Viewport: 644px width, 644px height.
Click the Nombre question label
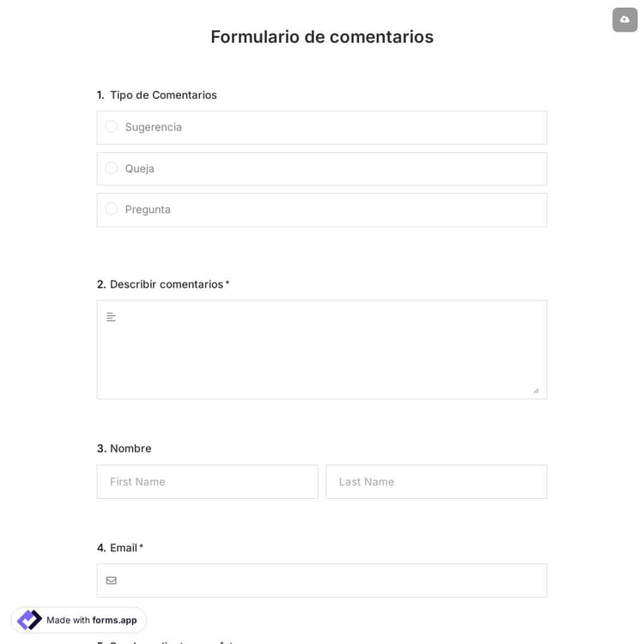pos(131,448)
